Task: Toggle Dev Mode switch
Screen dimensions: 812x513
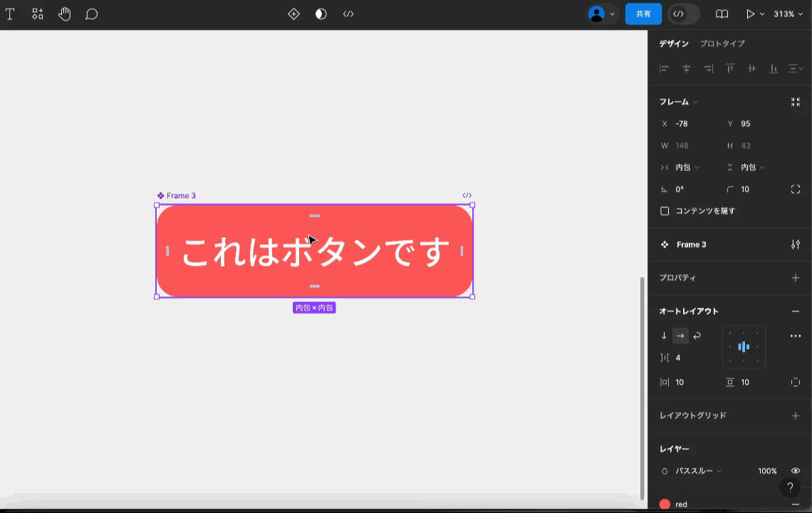Action: click(684, 14)
